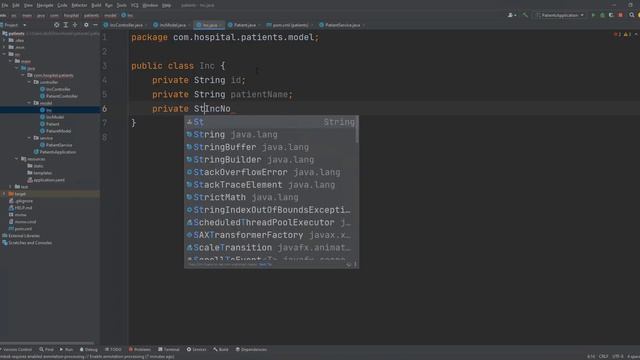Choose StringBuffer from completion list
This screenshot has width=640, height=360.
point(271,147)
